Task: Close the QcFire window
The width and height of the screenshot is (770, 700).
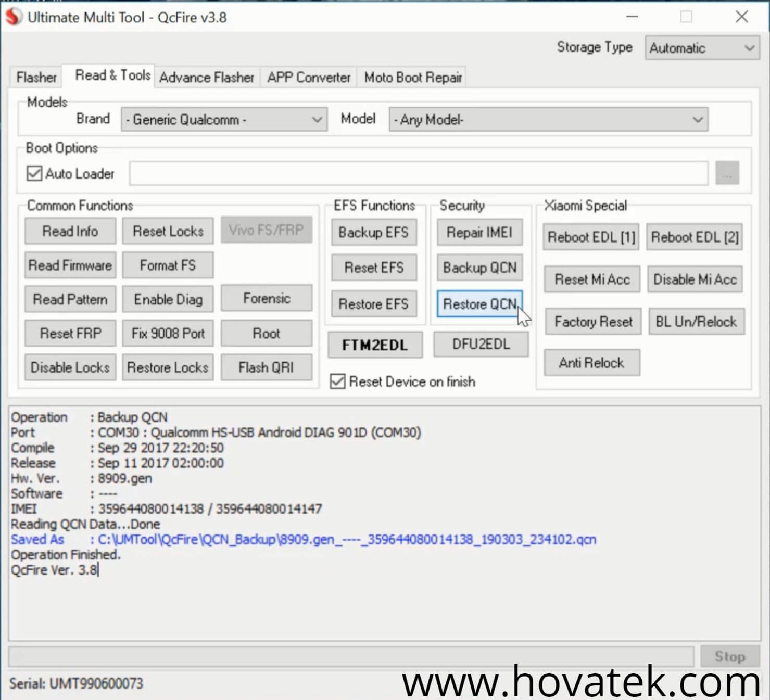Action: [742, 17]
